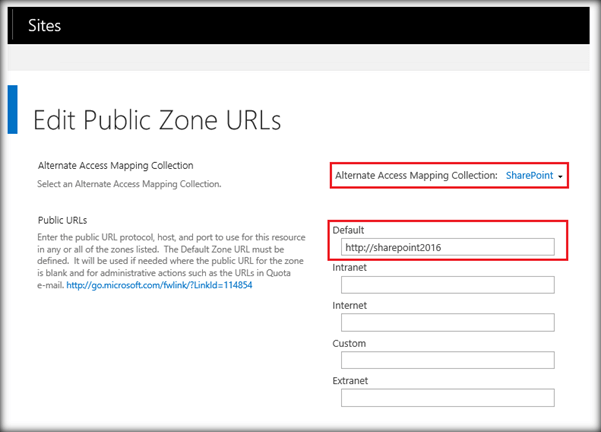Open the go.microsoft.com fwlink help link
Image resolution: width=601 pixels, height=432 pixels.
pyautogui.click(x=159, y=285)
